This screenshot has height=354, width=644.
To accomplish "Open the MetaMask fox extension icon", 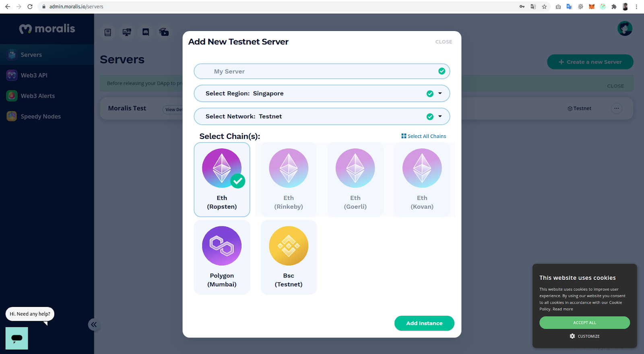I will tap(592, 6).
